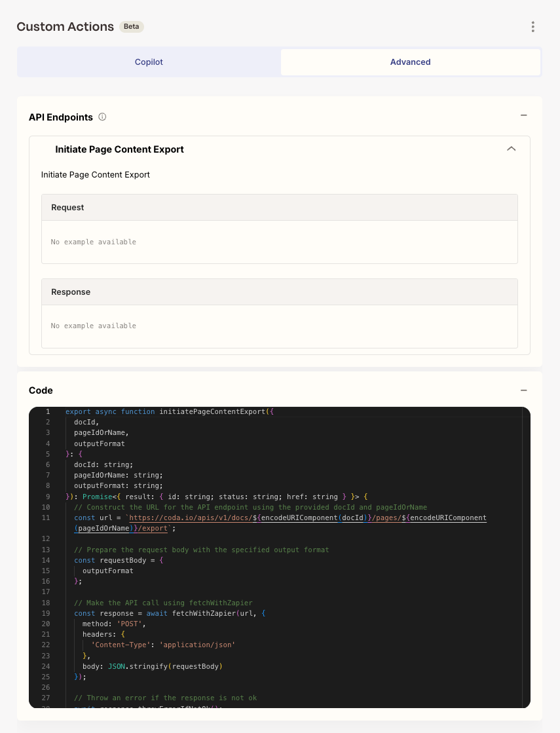Click code line 1 function declaration
The height and width of the screenshot is (733, 560).
pyautogui.click(x=170, y=412)
